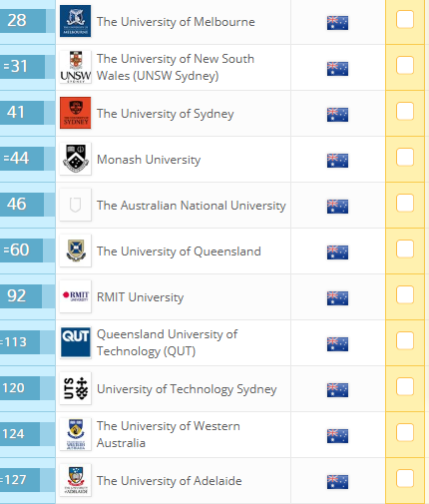The width and height of the screenshot is (429, 504).
Task: Open the RMIT University logo
Action: 76,296
